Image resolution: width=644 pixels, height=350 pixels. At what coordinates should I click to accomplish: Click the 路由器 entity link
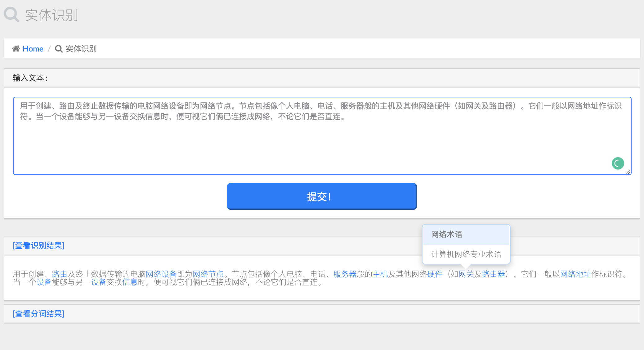pyautogui.click(x=493, y=274)
